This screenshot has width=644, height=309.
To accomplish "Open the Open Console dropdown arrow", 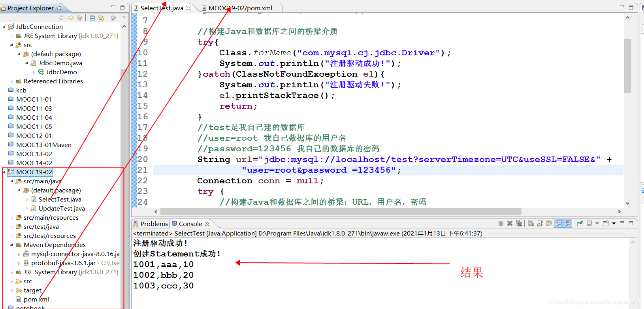I will click(x=614, y=224).
